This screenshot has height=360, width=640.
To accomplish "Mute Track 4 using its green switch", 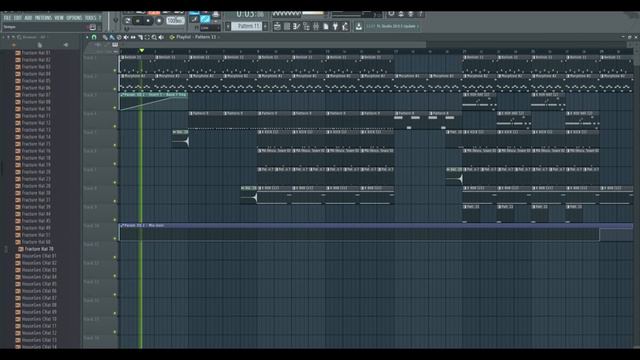I will [x=115, y=127].
